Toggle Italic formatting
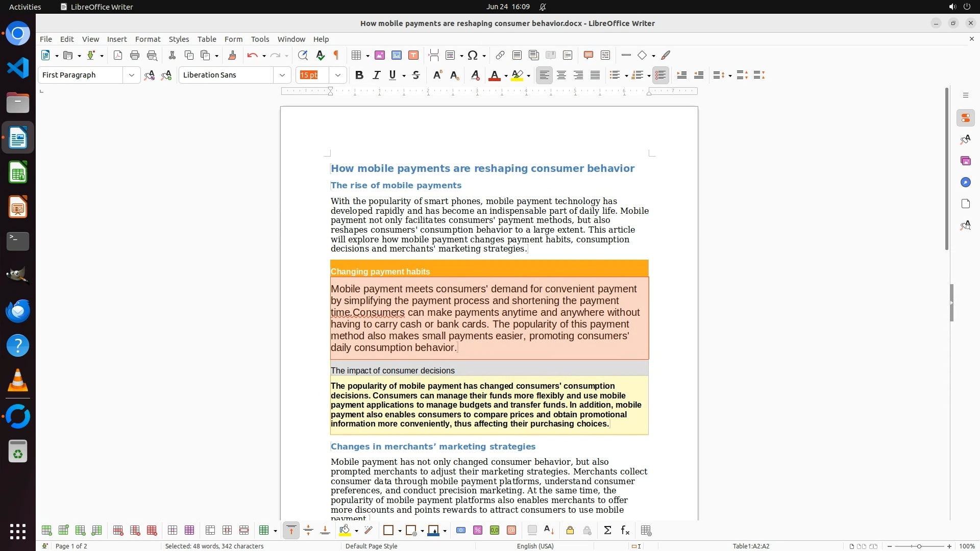Screen dimensions: 980x551 click(x=376, y=75)
